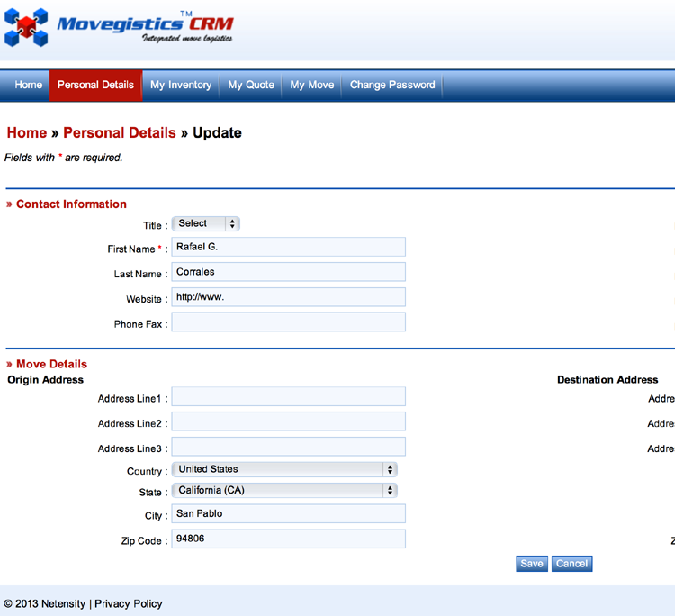This screenshot has width=675, height=616.
Task: Open the Privacy Policy footer link
Action: (129, 604)
